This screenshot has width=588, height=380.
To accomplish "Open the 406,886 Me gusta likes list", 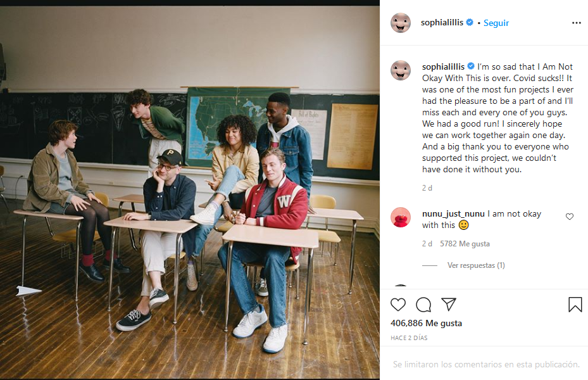I will (426, 323).
